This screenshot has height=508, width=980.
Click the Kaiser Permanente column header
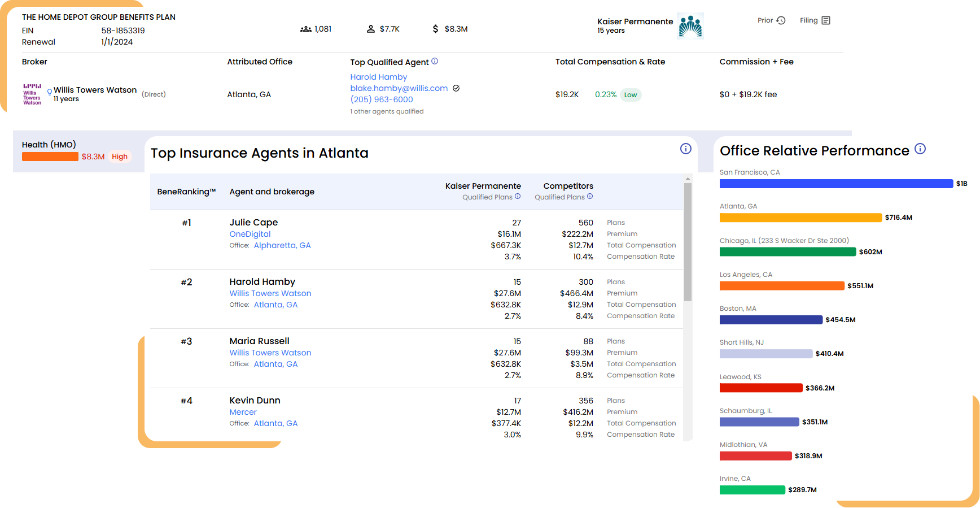point(483,186)
